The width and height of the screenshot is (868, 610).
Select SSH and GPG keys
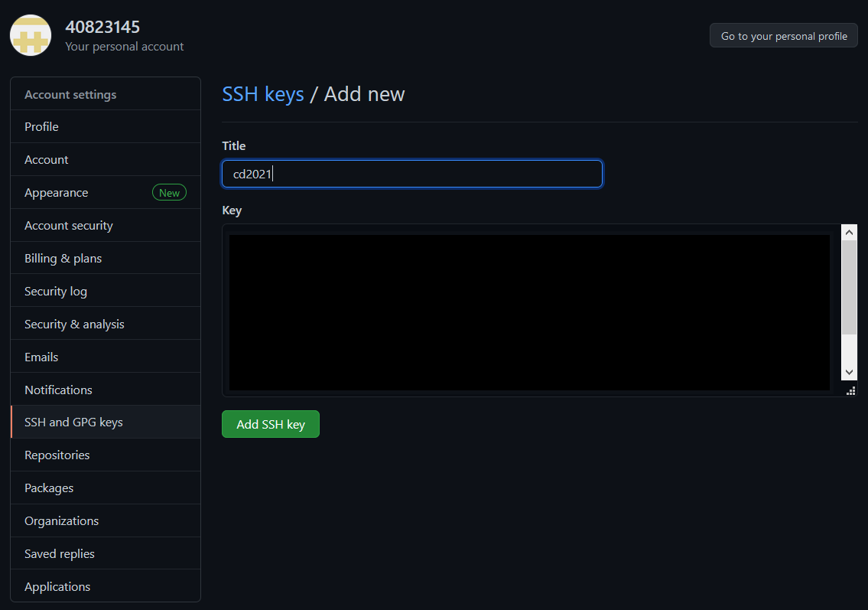click(106, 422)
